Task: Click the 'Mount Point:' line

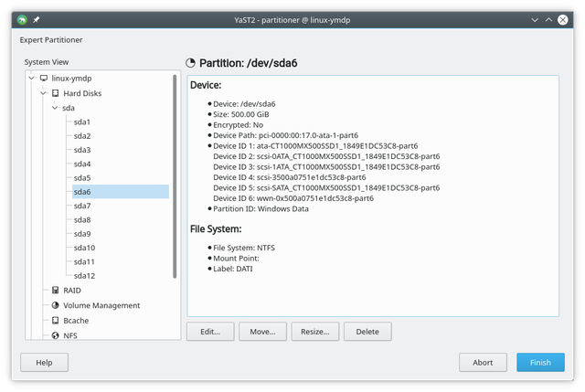Action: (236, 258)
